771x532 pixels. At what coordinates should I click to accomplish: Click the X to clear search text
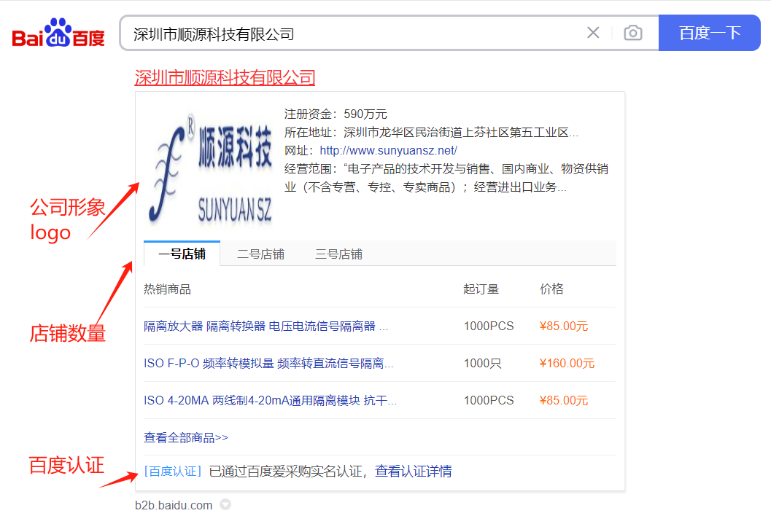592,32
